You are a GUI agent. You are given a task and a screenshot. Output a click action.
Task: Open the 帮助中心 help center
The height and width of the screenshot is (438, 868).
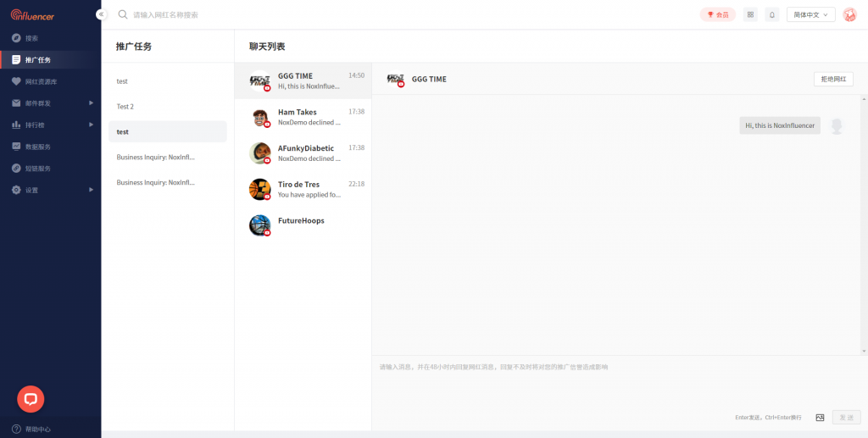tap(37, 429)
